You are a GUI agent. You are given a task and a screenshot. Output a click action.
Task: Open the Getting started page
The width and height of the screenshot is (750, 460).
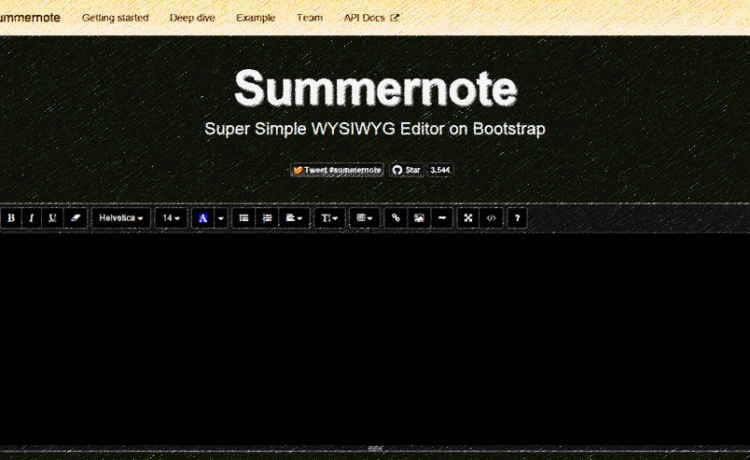click(x=115, y=18)
